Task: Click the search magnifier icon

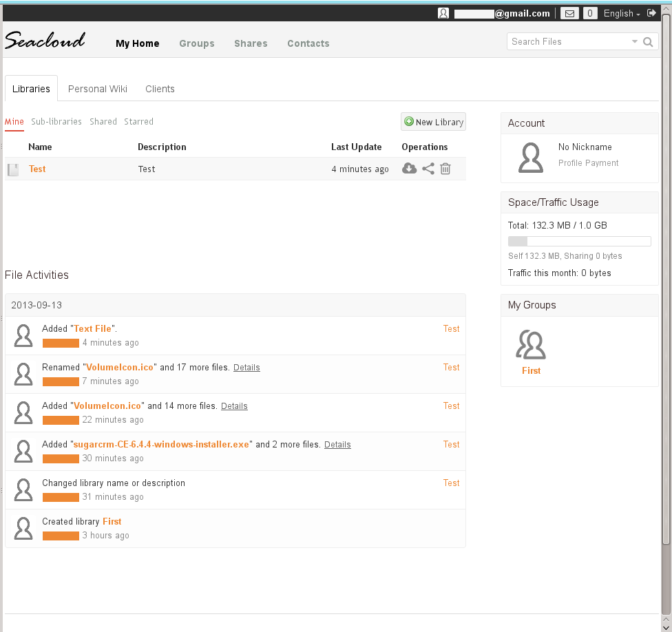Action: pos(648,42)
